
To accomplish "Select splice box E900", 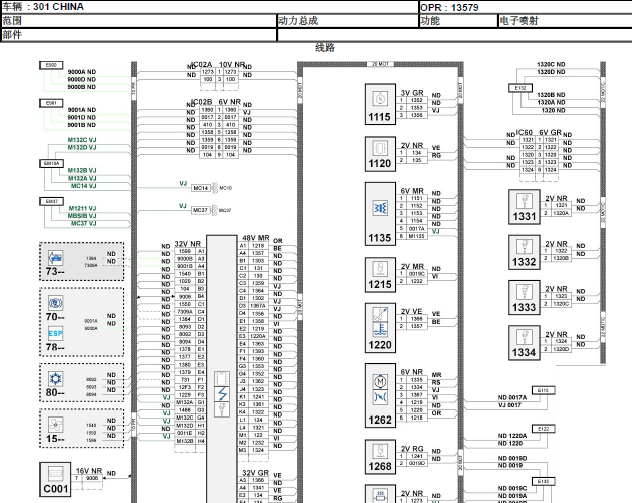I will tap(51, 65).
